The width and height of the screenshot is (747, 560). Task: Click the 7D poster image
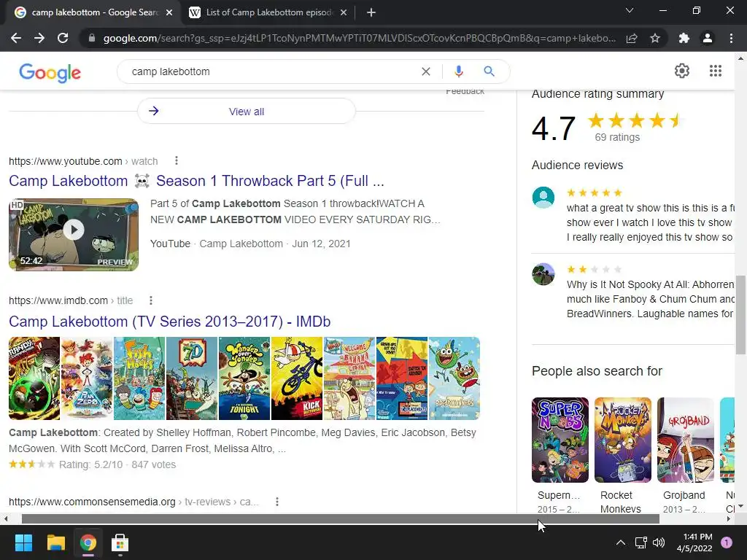click(192, 378)
